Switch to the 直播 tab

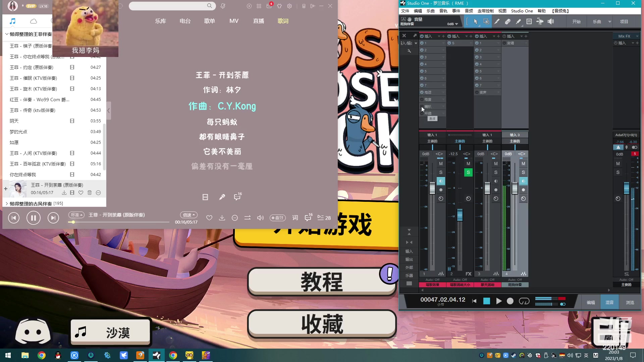(259, 21)
